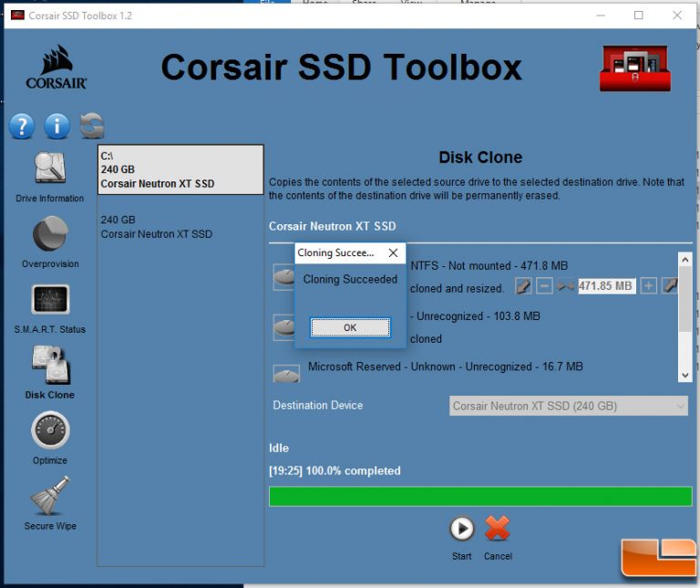Click the Disk Clone panel heading
This screenshot has height=588, width=700.
pyautogui.click(x=480, y=157)
